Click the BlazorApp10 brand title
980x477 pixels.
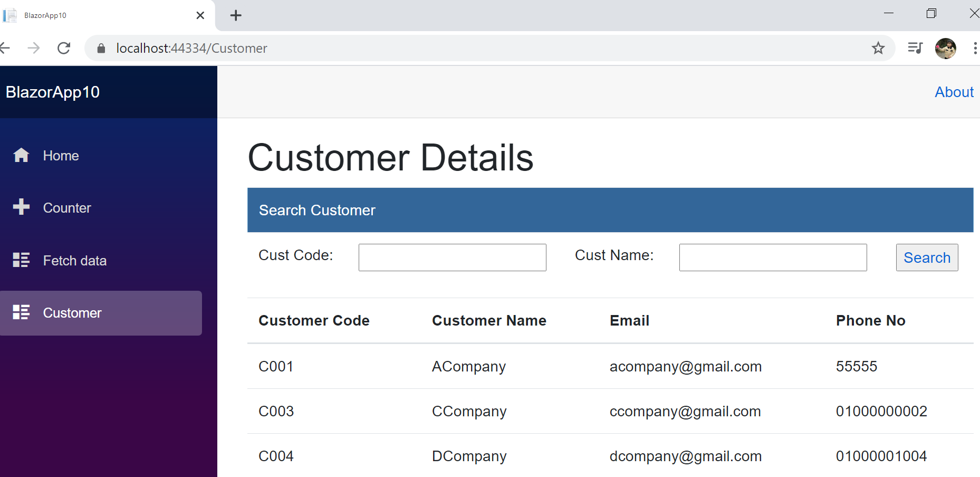click(x=53, y=92)
